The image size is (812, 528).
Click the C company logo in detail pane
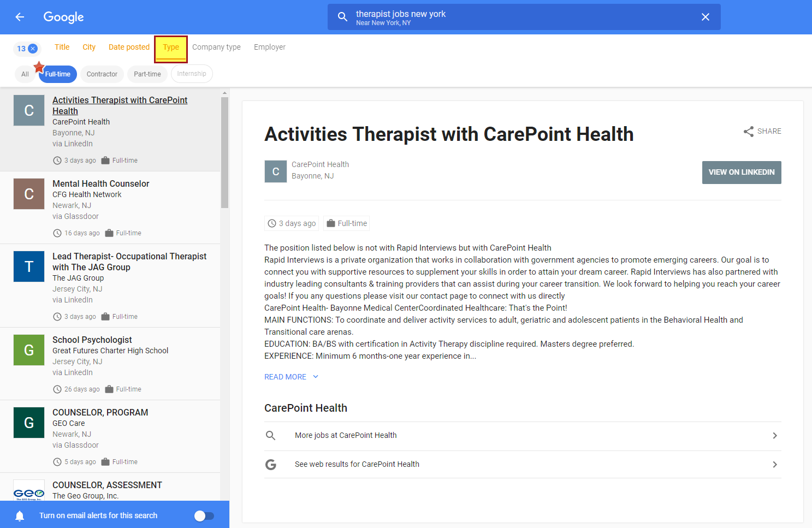[276, 171]
